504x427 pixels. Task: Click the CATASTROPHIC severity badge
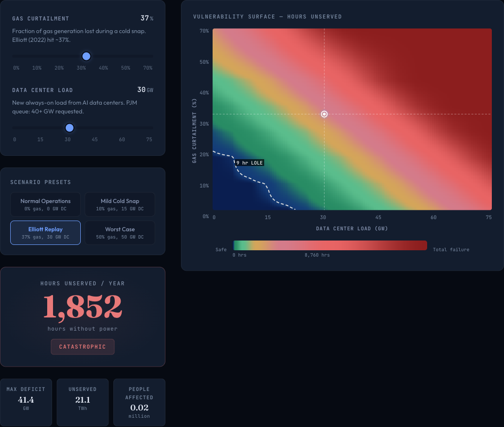point(82,347)
